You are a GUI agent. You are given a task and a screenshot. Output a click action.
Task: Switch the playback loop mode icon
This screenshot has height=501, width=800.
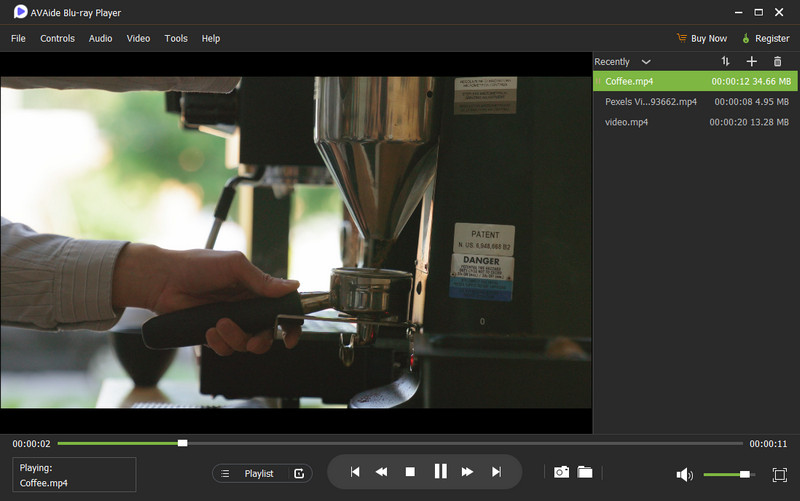point(299,473)
